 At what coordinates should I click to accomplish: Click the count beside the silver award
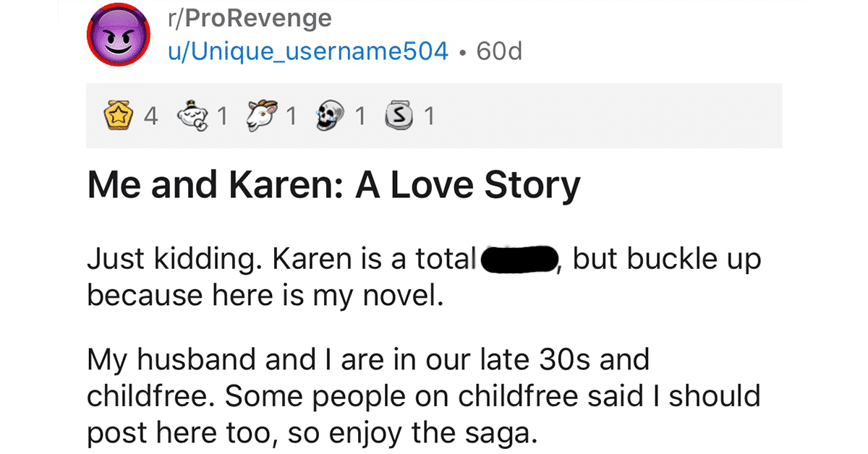click(429, 116)
